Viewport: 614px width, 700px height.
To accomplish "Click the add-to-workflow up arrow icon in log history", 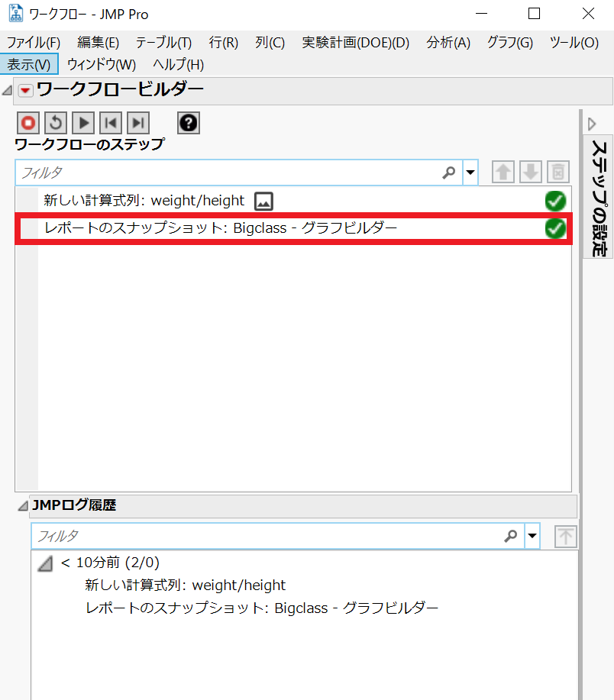I will point(566,536).
